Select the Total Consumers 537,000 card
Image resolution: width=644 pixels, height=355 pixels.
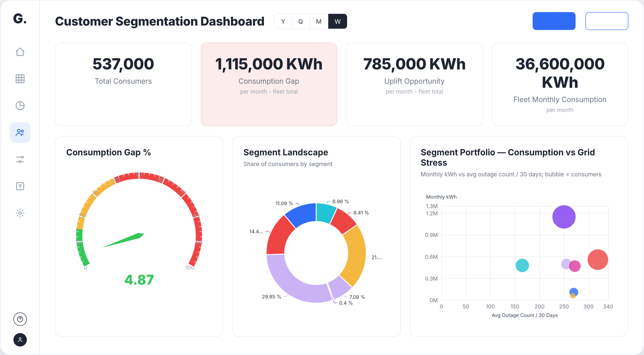coord(123,84)
